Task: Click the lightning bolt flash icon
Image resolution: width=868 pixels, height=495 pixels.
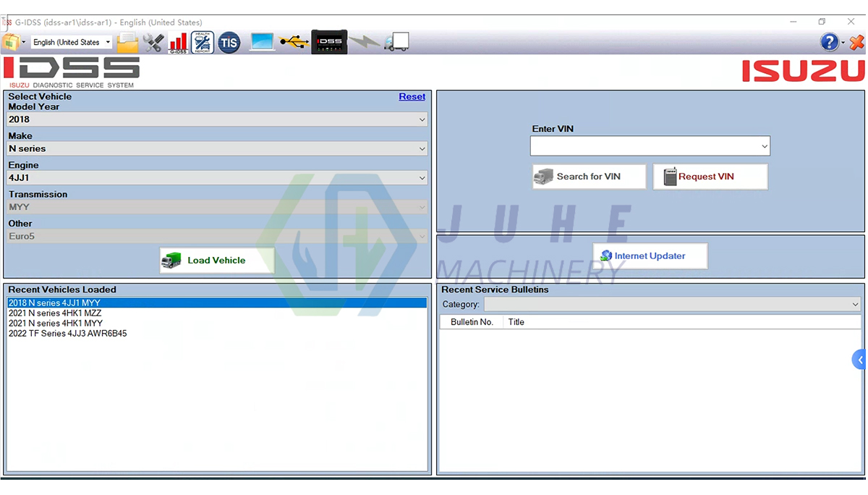Action: (x=365, y=42)
